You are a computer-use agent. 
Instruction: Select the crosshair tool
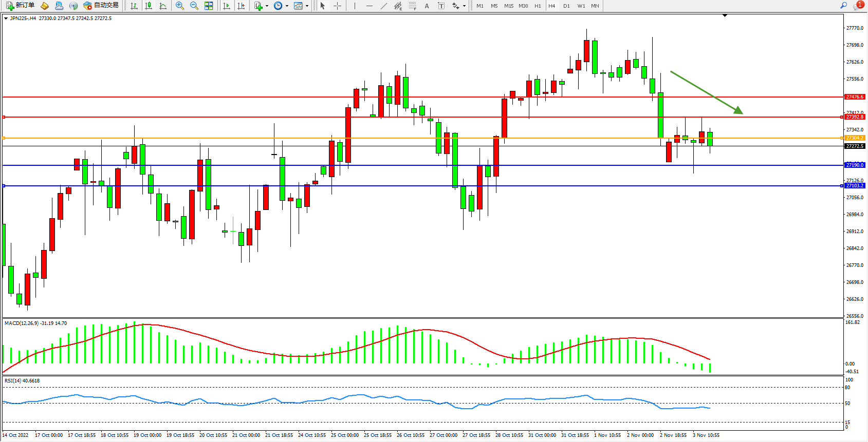pos(338,6)
